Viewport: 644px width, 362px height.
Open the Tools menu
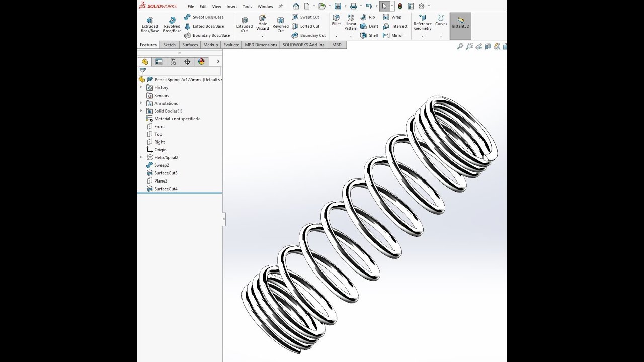pyautogui.click(x=247, y=7)
